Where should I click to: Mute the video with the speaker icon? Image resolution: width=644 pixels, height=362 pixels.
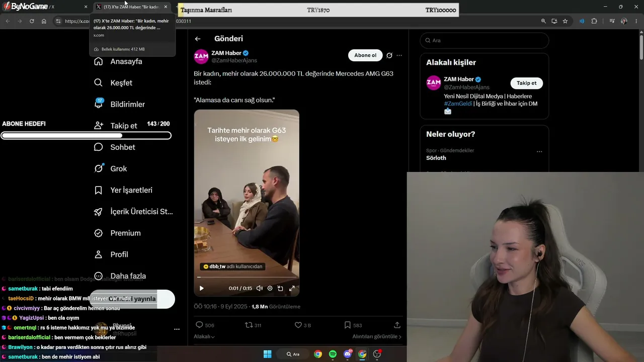pos(259,289)
